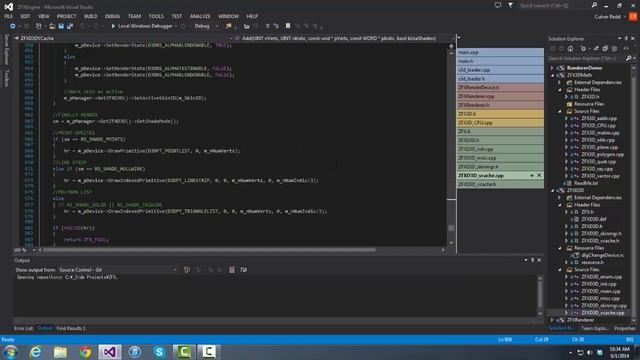
Task: Click the signed-in user account name
Action: (x=607, y=17)
